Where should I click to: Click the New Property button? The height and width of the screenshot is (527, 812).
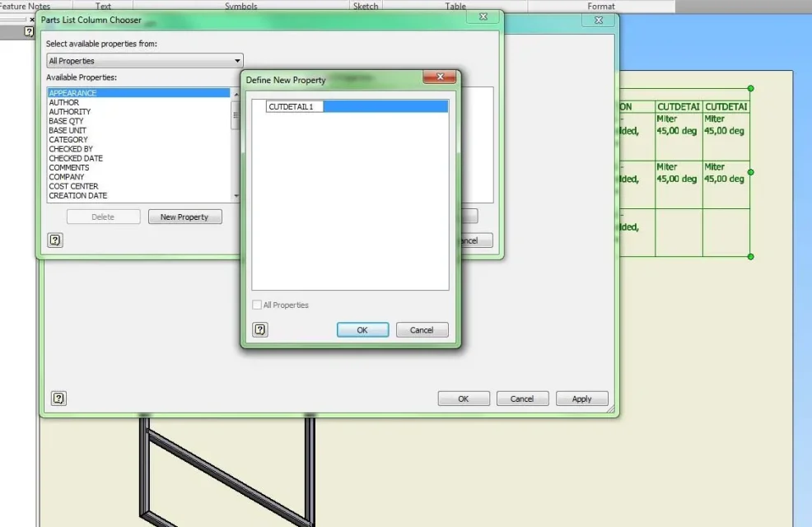coord(184,217)
